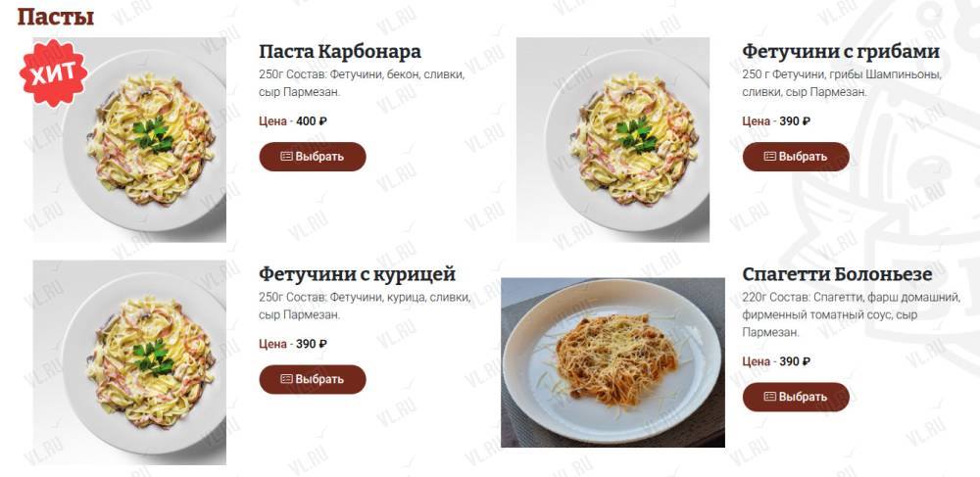Screen dimensions: 980x477
Task: Click the red ХИТ badge on Карбонара
Action: point(54,73)
